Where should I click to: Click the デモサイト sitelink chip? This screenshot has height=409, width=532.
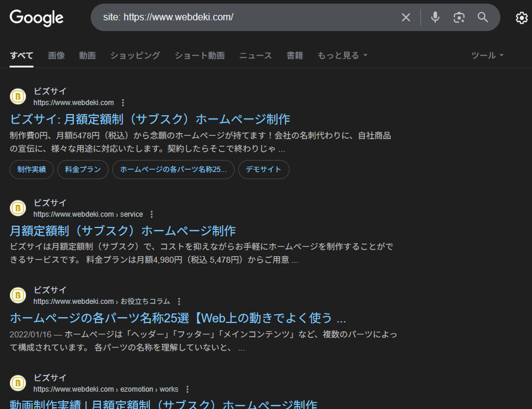tap(264, 170)
